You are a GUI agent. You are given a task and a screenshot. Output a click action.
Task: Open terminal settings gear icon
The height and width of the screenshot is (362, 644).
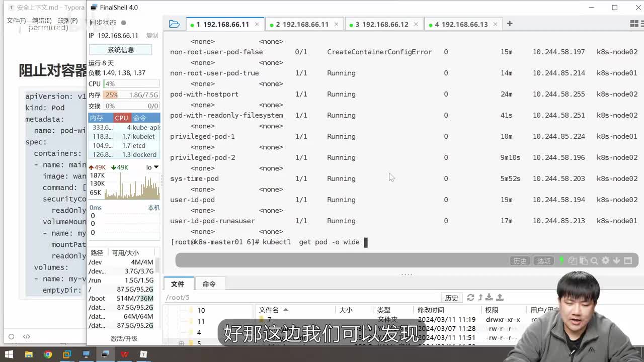tap(605, 260)
